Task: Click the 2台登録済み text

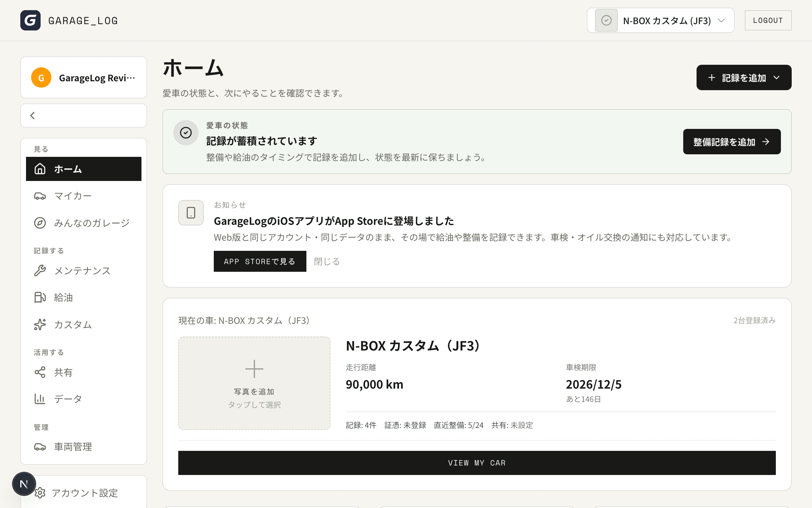Action: click(754, 320)
